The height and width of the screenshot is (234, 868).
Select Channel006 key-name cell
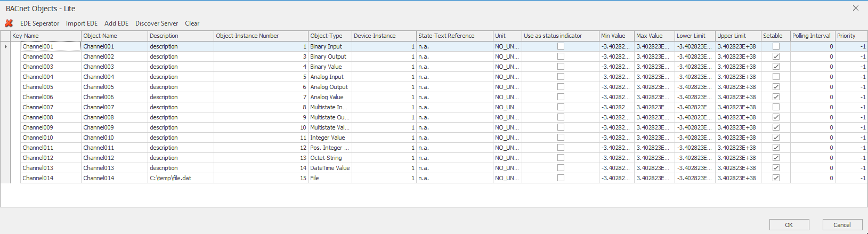pyautogui.click(x=51, y=97)
